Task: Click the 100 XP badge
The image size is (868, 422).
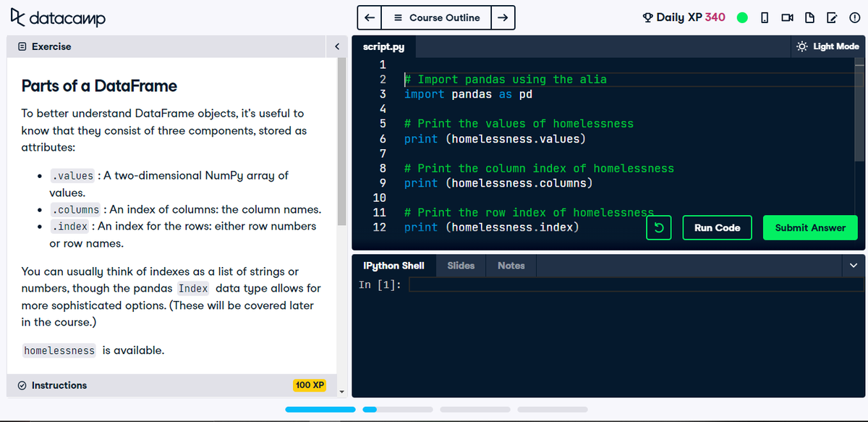Action: pos(310,385)
